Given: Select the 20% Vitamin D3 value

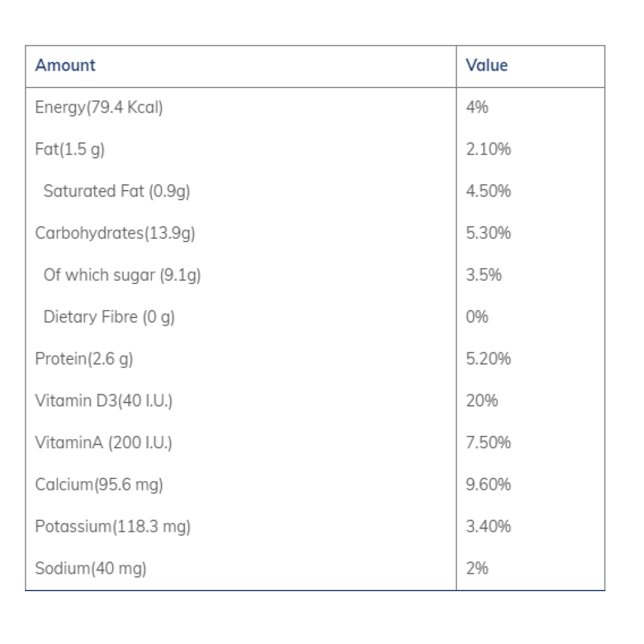Looking at the screenshot, I should pyautogui.click(x=482, y=401).
